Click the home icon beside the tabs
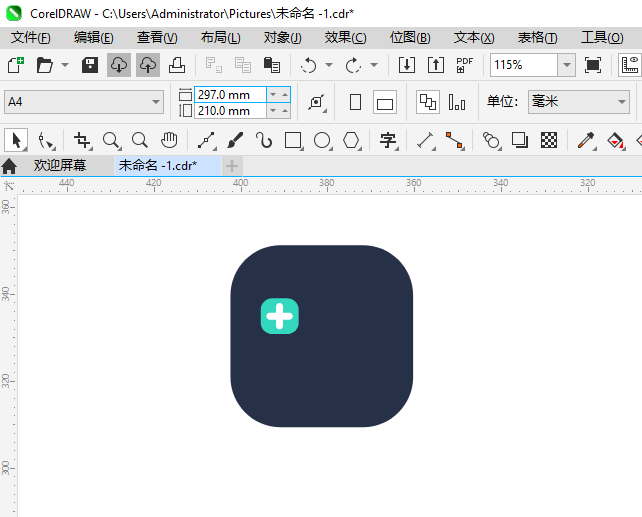The width and height of the screenshot is (642, 517). coord(9,166)
